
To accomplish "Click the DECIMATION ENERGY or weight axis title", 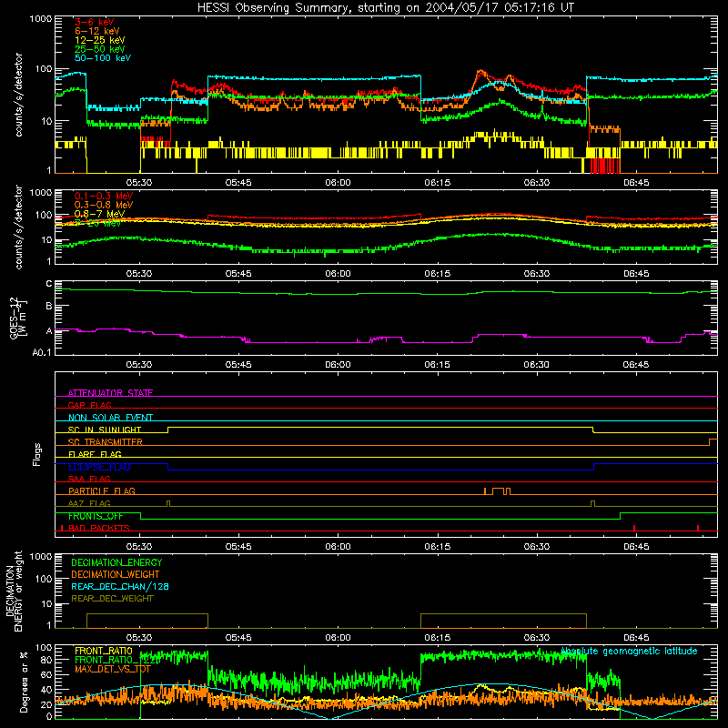I will tap(14, 591).
